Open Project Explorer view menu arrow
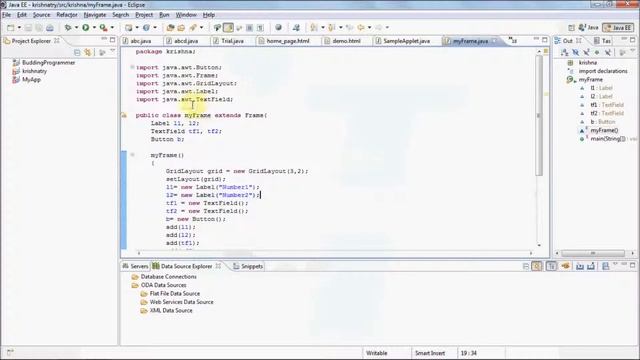The height and width of the screenshot is (360, 640). (112, 51)
